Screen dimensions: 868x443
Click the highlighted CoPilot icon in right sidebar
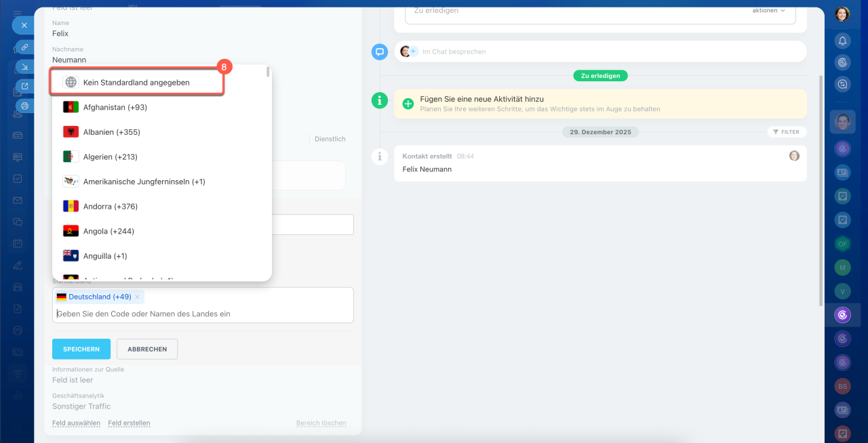(x=842, y=315)
